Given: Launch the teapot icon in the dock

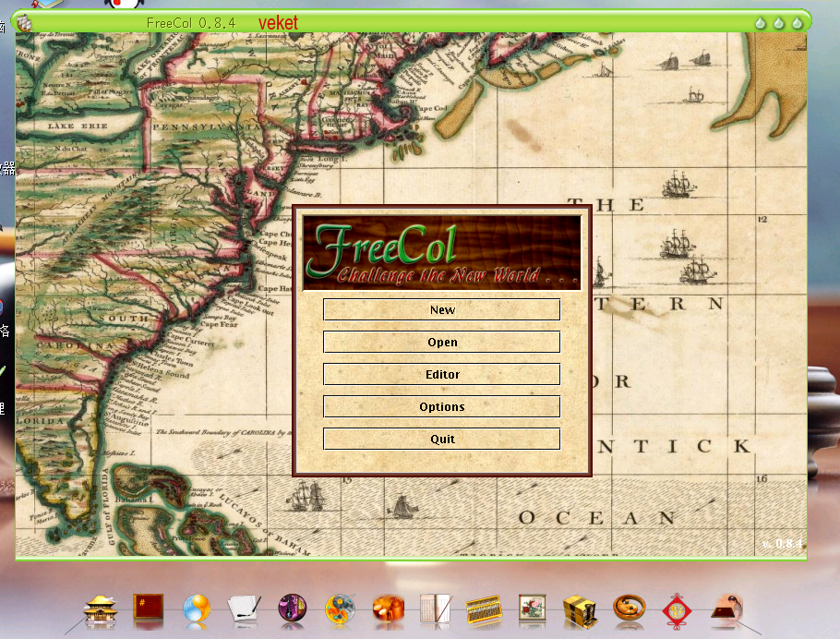Looking at the screenshot, I should [x=389, y=610].
